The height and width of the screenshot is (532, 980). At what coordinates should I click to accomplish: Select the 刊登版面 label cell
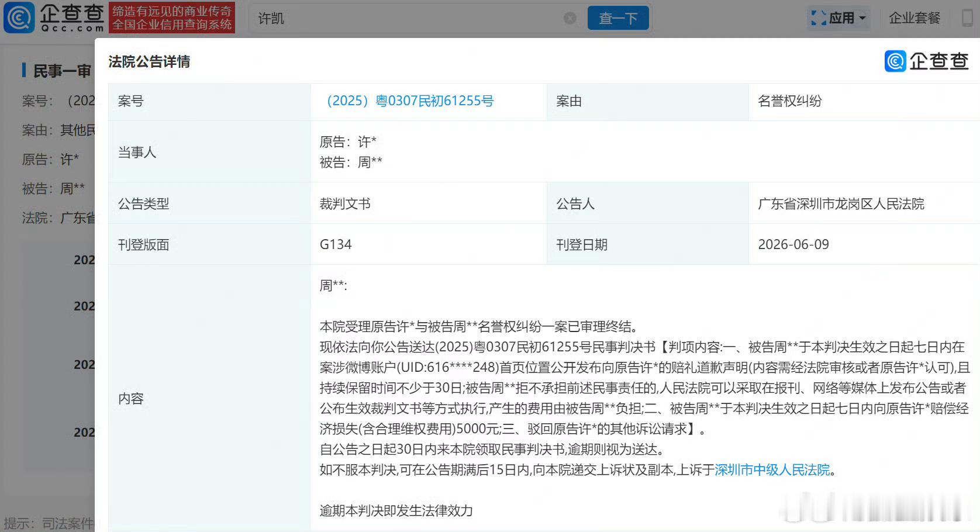[209, 244]
